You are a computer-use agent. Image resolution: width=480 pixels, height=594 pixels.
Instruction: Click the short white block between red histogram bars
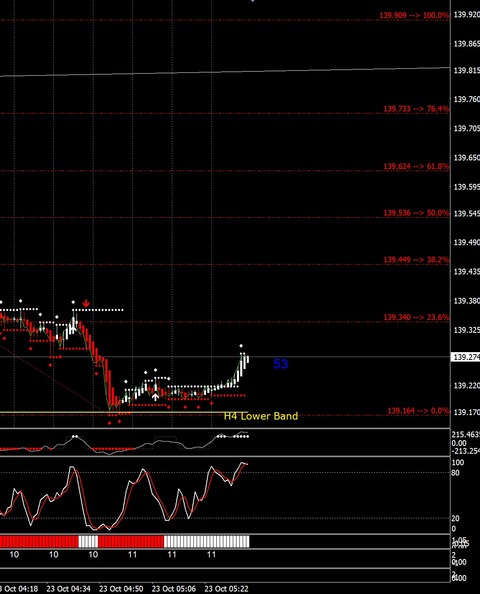click(x=88, y=541)
